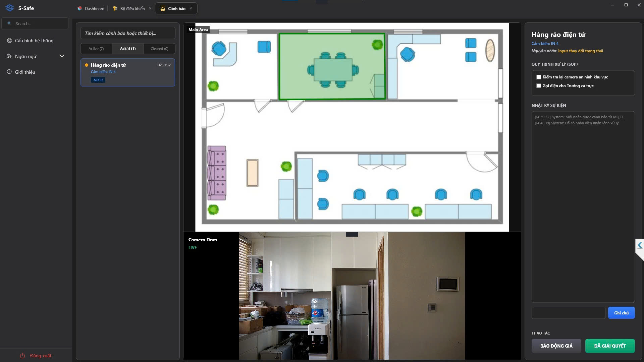The width and height of the screenshot is (644, 362).
Task: Click the green highlighted meeting room zone
Action: [x=332, y=66]
